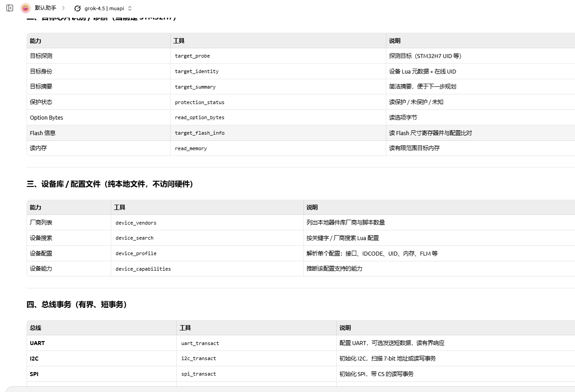Image resolution: width=575 pixels, height=392 pixels.
Task: Select the read_option_bytes tool text
Action: pos(199,117)
